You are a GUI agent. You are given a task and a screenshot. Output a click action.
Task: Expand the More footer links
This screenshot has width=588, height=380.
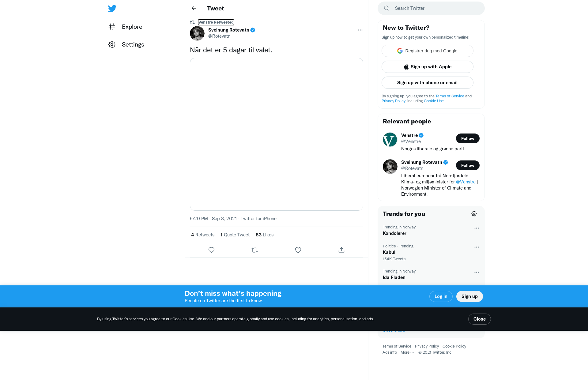tap(407, 352)
